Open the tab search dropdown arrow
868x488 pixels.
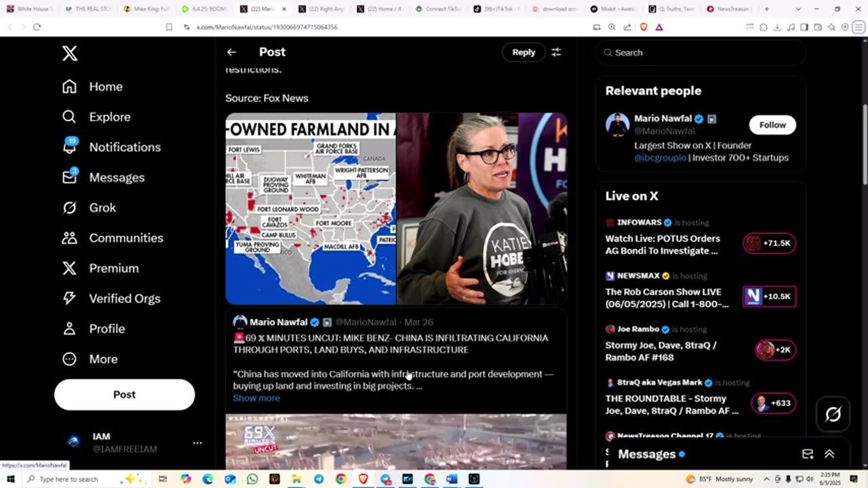click(798, 9)
